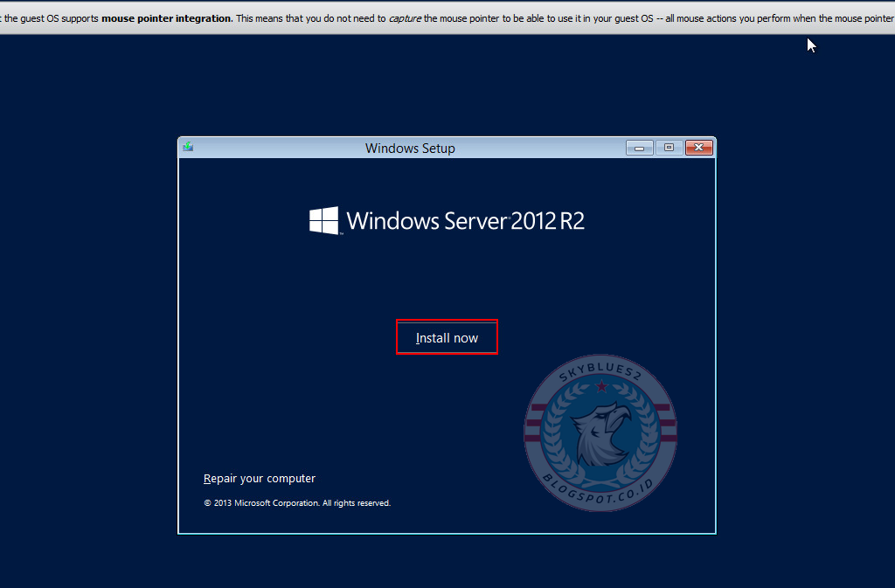895x588 pixels.
Task: Click the Install now button
Action: (447, 337)
